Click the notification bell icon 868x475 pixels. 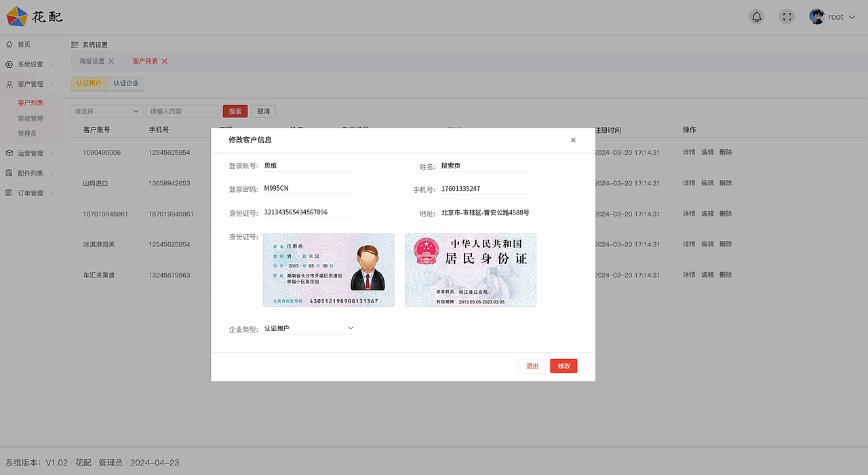pos(756,17)
